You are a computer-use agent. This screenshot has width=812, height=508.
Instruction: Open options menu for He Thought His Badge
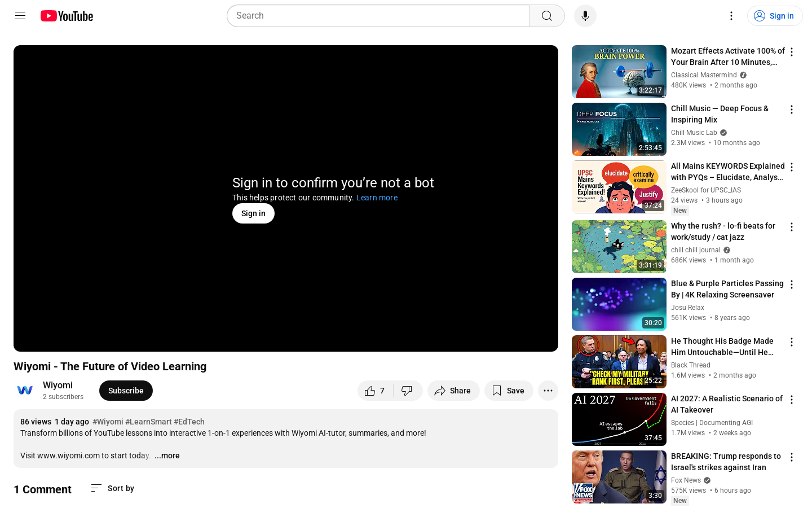(x=792, y=342)
